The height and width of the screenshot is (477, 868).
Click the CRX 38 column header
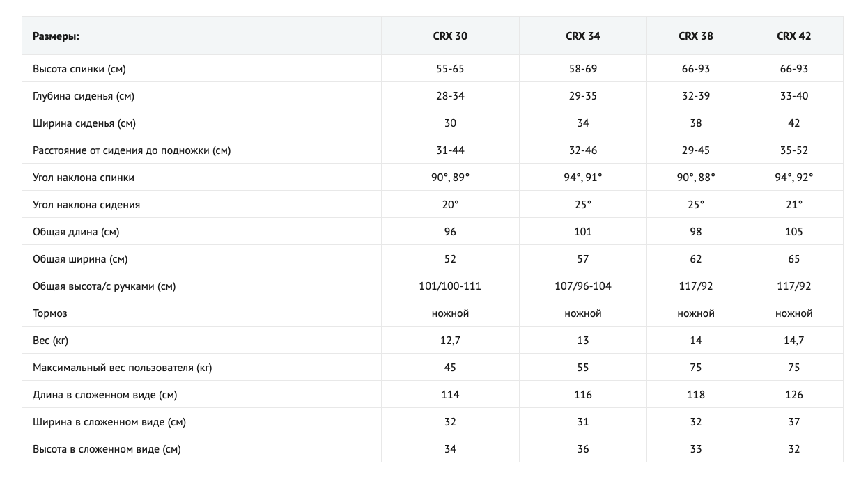(x=696, y=36)
